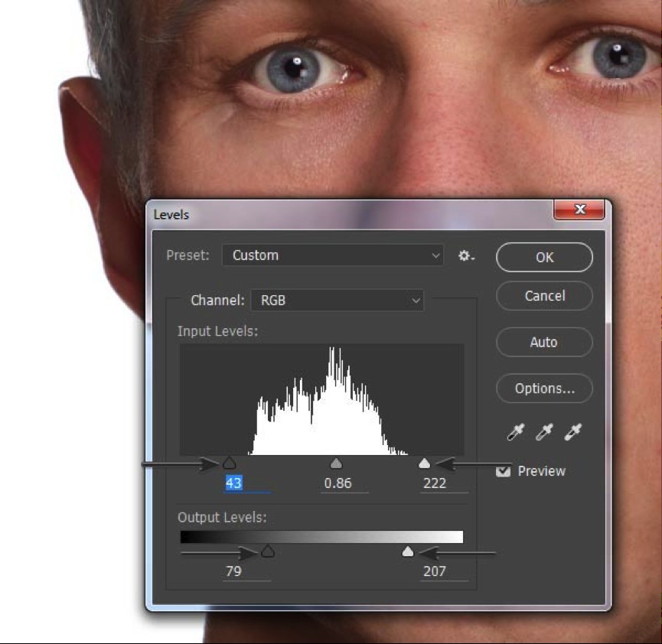
Task: Open the Options... button
Action: (x=544, y=389)
